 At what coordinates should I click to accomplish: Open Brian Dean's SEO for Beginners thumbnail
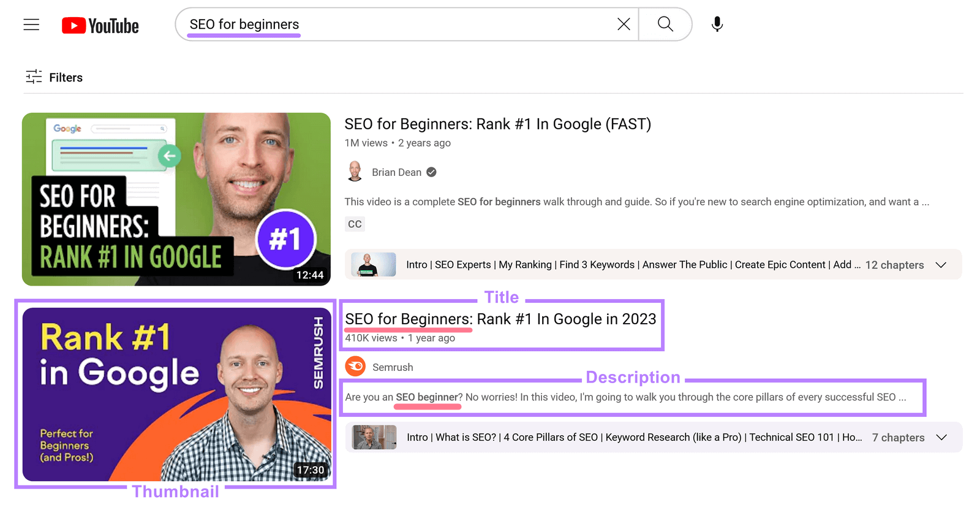point(176,199)
